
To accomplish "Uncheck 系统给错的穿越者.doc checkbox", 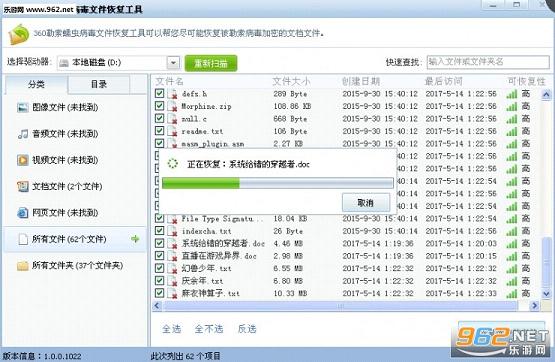I will point(159,243).
